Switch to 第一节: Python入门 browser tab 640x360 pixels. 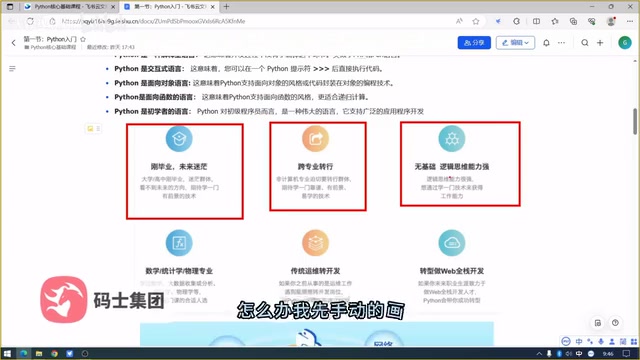(169, 7)
